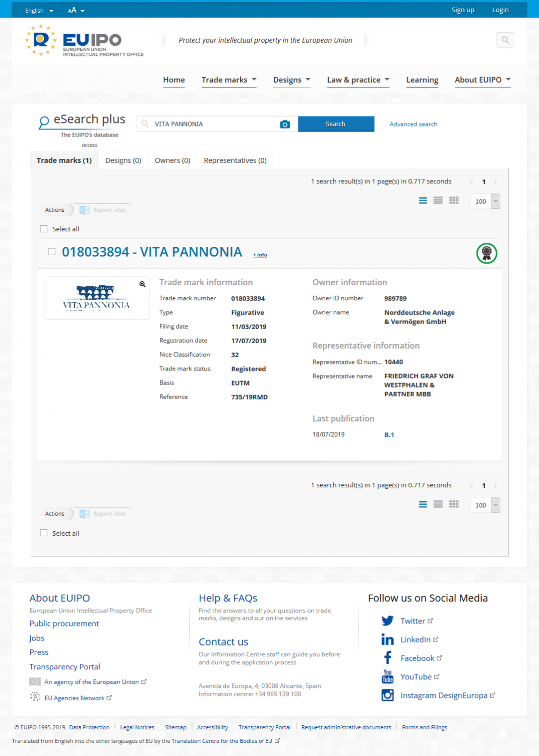Go to lower next results page arrow
The image size is (539, 756).
(496, 486)
